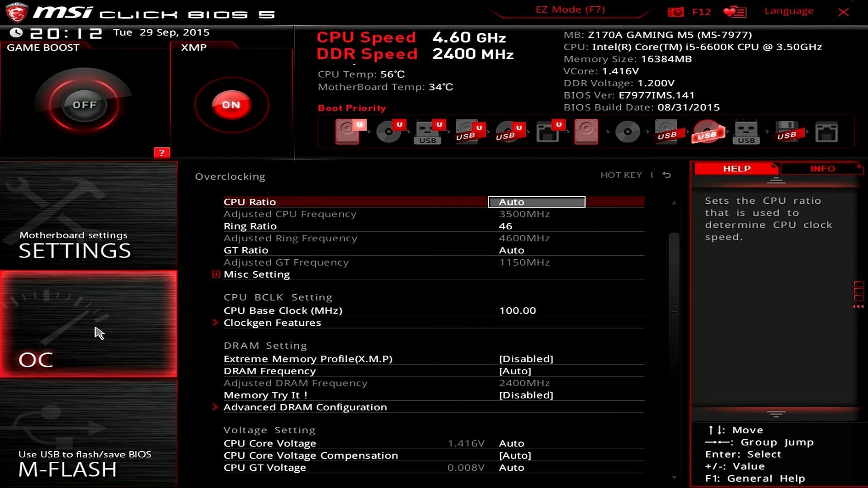
Task: Edit CPU Base Clock value 100.00
Action: [x=517, y=311]
